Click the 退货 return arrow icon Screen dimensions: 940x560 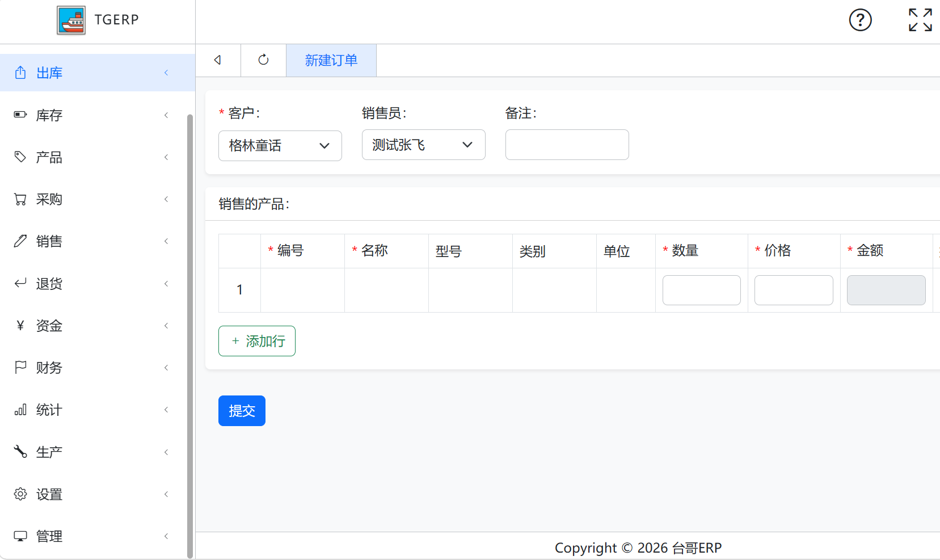point(20,283)
